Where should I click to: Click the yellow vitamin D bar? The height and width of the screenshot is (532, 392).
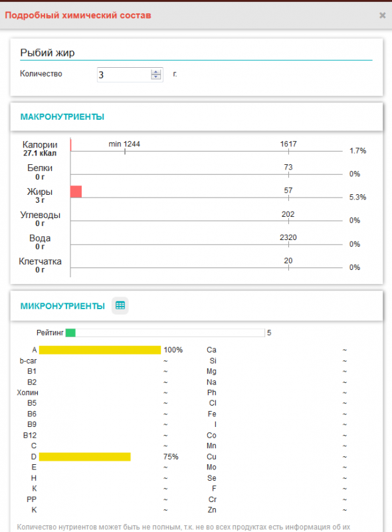pyautogui.click(x=85, y=457)
